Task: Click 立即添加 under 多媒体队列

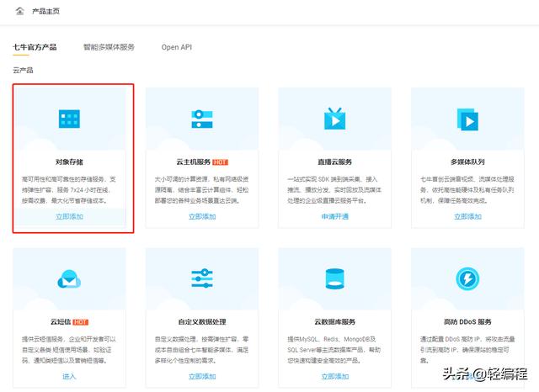Action: pos(467,216)
